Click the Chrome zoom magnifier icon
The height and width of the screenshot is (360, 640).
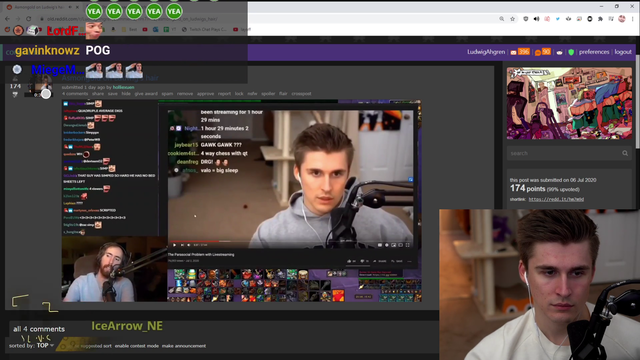tap(502, 19)
